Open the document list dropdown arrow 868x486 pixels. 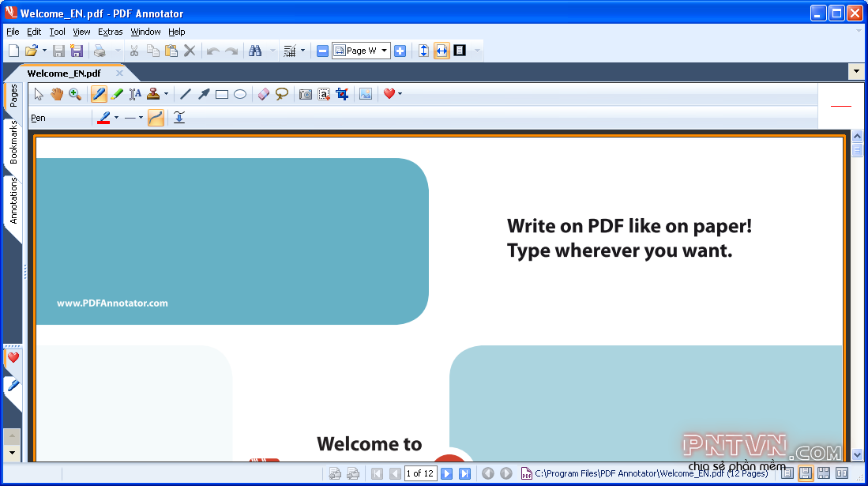[856, 71]
